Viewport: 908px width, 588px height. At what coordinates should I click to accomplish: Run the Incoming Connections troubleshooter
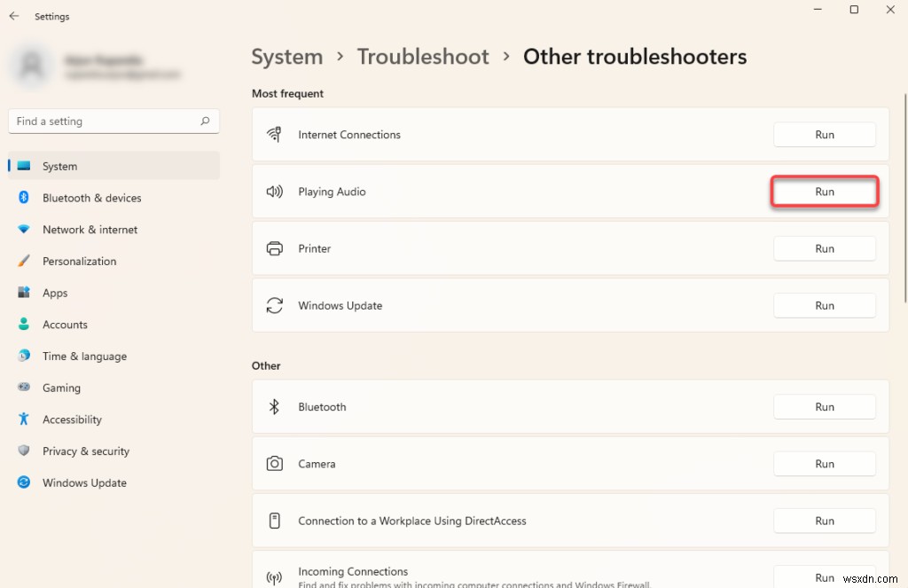pyautogui.click(x=824, y=576)
